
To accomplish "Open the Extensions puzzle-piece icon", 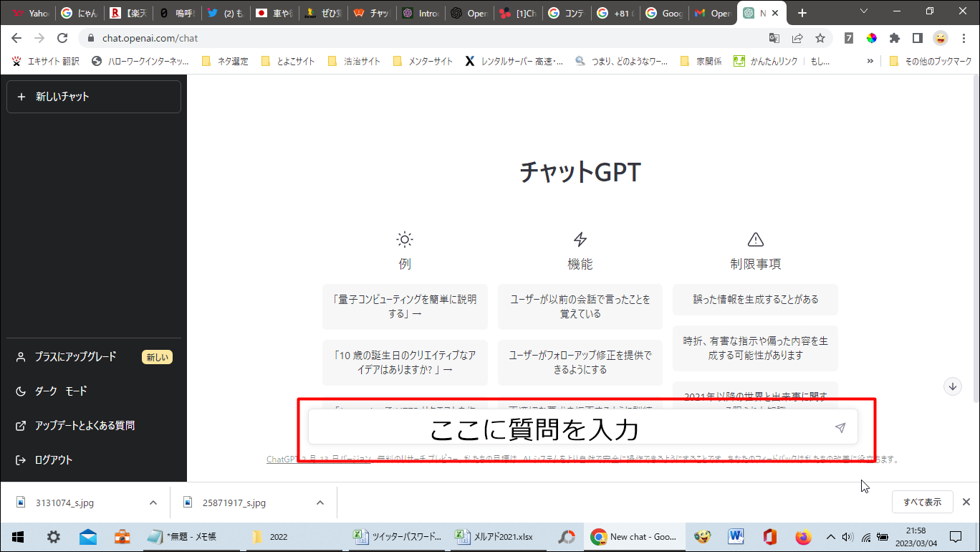I will click(895, 38).
